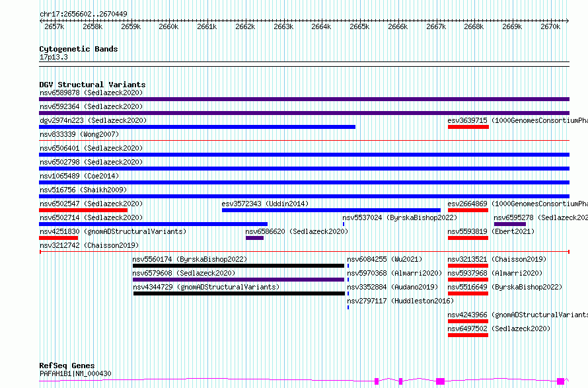
Task: Open dgv2974n223 (Sedlazeck2020) variant
Action: (93, 120)
